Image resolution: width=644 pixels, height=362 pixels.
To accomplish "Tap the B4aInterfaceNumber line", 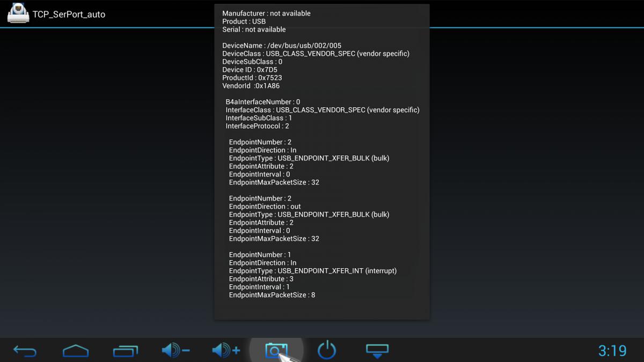I will pos(262,102).
